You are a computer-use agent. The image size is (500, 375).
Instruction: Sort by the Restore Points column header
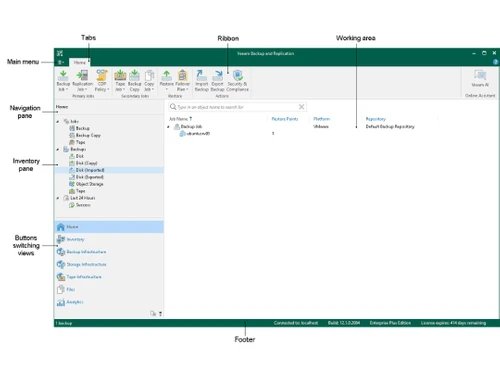point(285,119)
